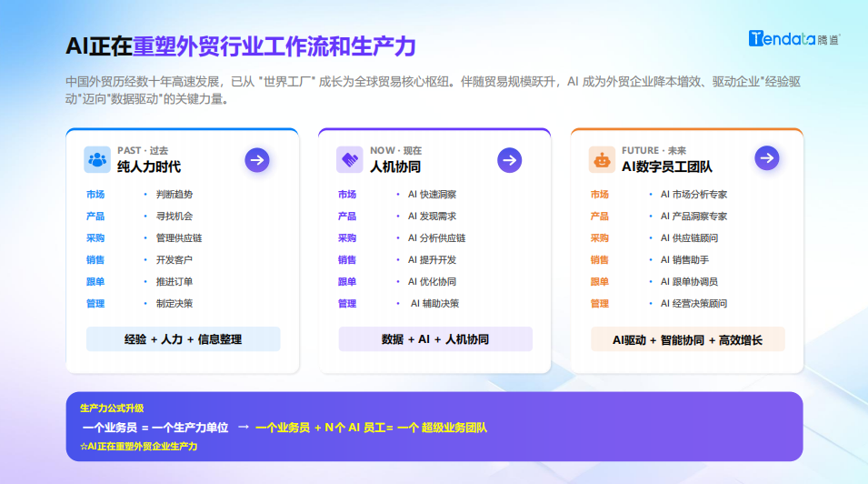Click AI 发现需求 in the NOW card

coord(433,217)
